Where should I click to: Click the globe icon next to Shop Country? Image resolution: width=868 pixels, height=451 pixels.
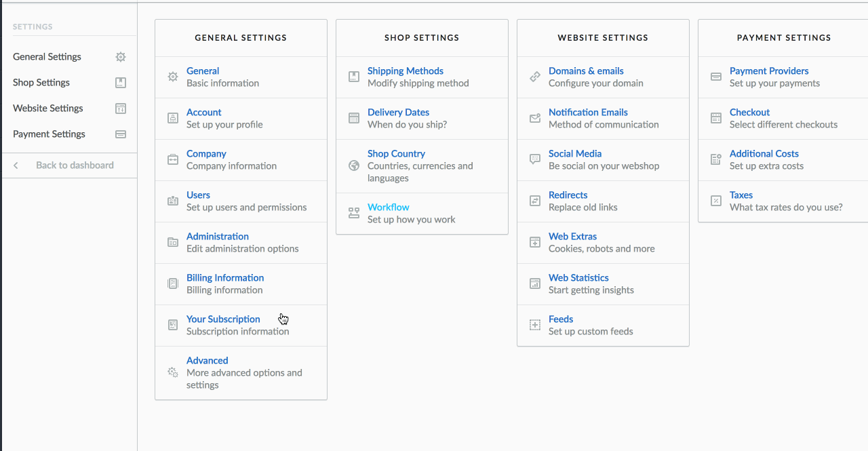(x=354, y=165)
